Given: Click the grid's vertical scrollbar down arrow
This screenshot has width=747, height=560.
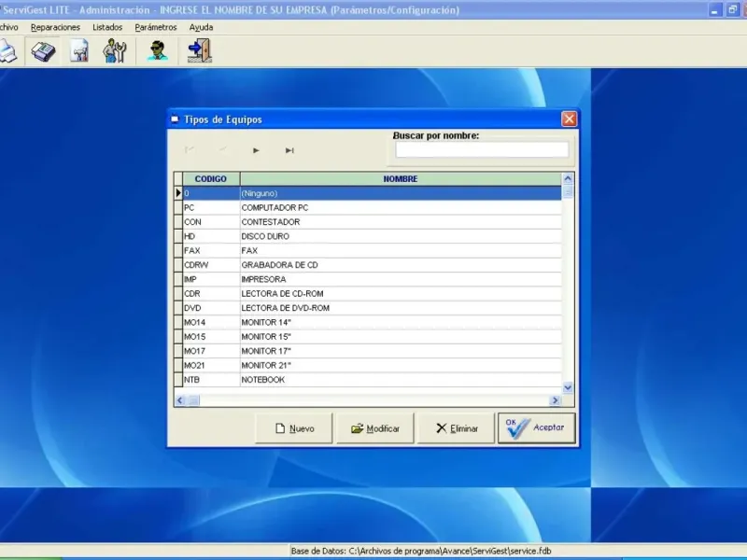Looking at the screenshot, I should click(x=568, y=386).
